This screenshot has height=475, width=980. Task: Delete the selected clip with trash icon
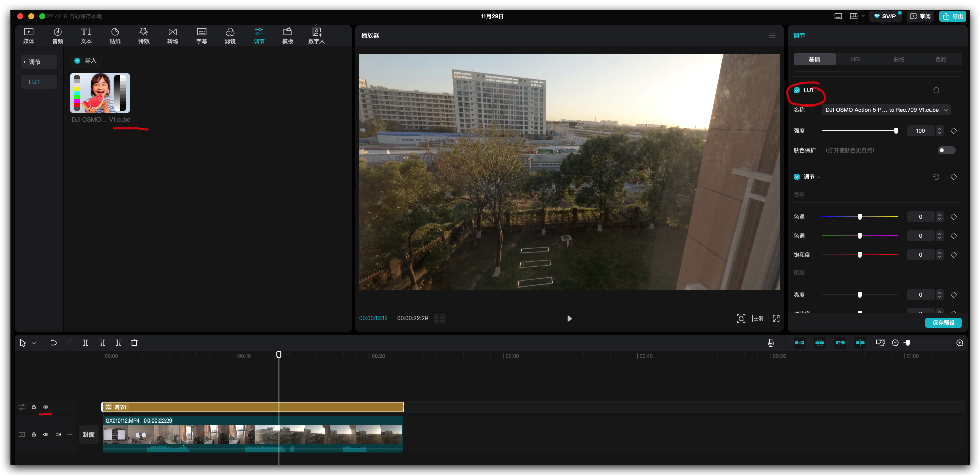coord(134,343)
